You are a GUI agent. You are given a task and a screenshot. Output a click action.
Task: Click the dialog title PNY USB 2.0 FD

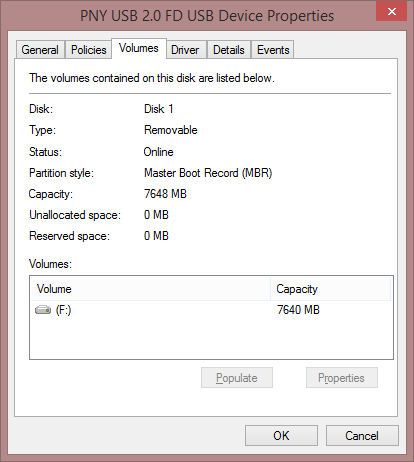tap(207, 16)
